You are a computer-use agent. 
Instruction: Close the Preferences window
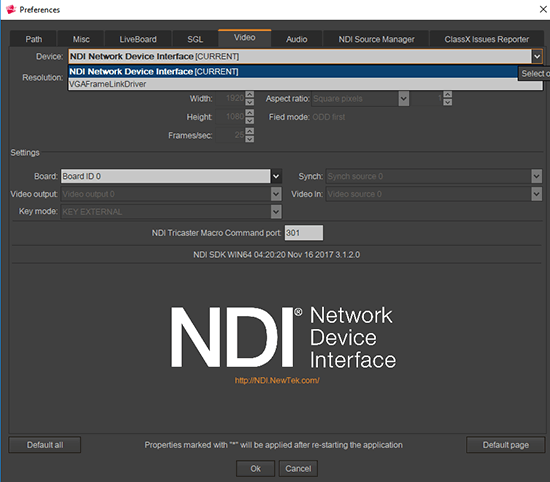543,9
